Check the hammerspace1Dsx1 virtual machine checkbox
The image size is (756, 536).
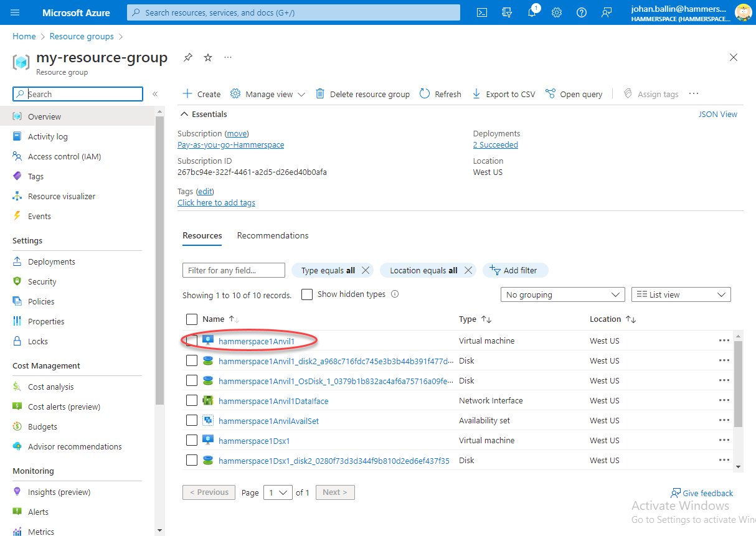pos(192,440)
